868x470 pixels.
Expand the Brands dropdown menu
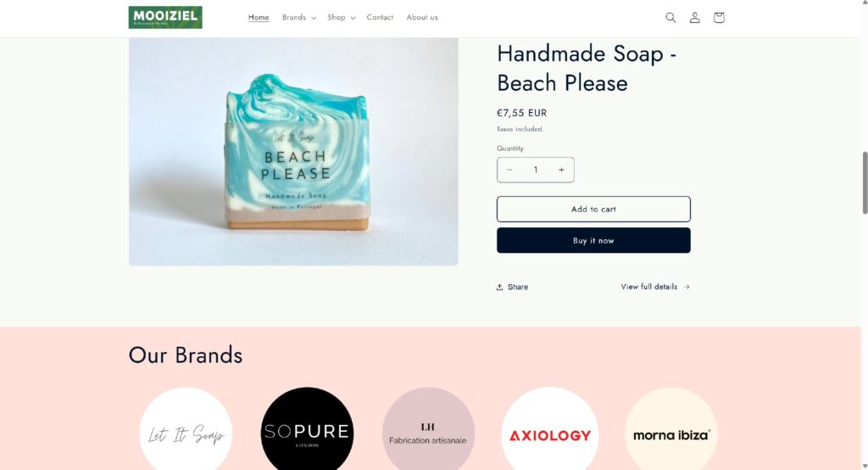[x=299, y=18]
